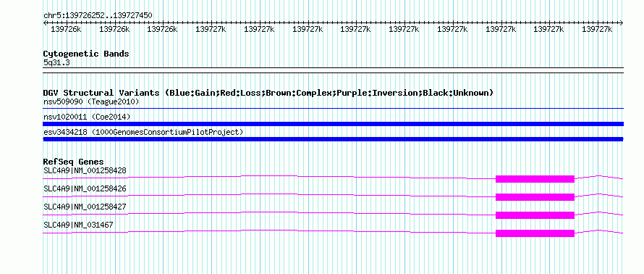
Task: Click the magenta exon of NM_001258428
Action: pyautogui.click(x=535, y=179)
